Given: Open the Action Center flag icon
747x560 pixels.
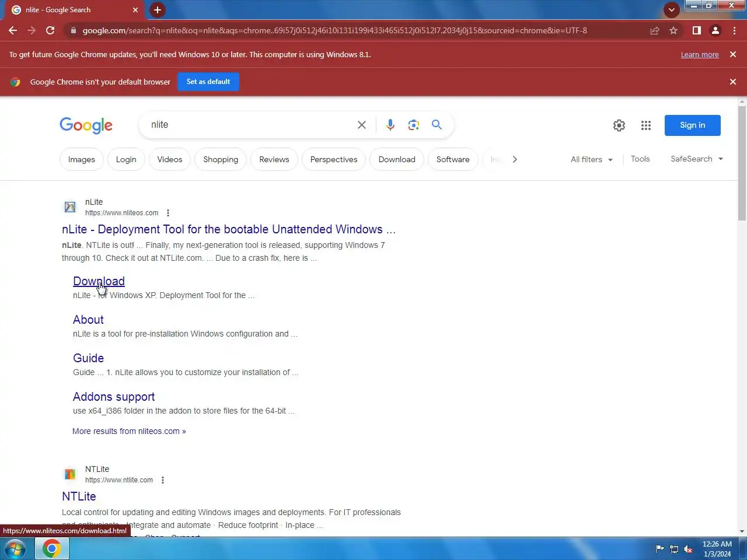Looking at the screenshot, I should 660,549.
